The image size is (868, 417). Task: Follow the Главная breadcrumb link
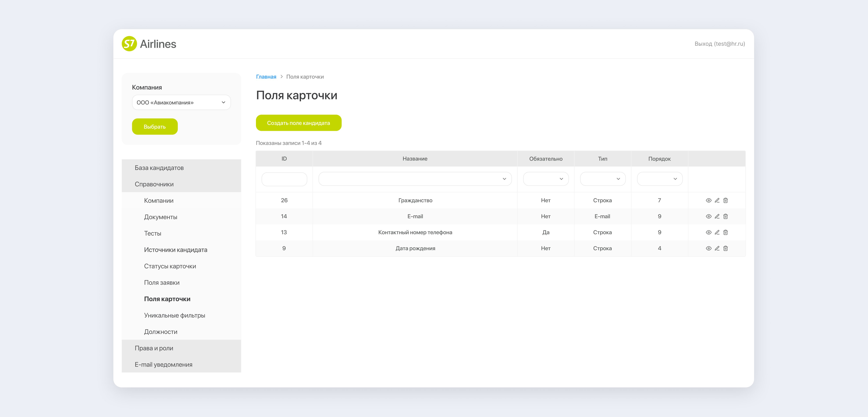[x=266, y=77]
